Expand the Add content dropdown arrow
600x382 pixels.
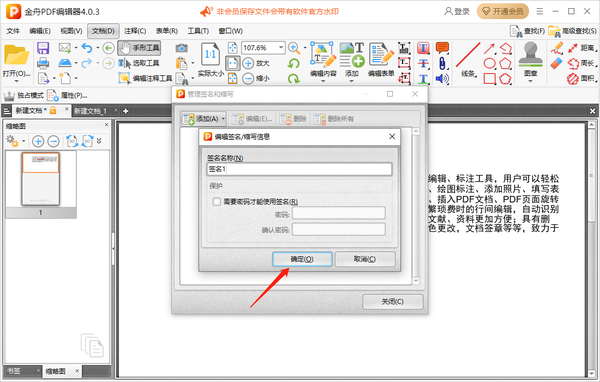[x=352, y=81]
